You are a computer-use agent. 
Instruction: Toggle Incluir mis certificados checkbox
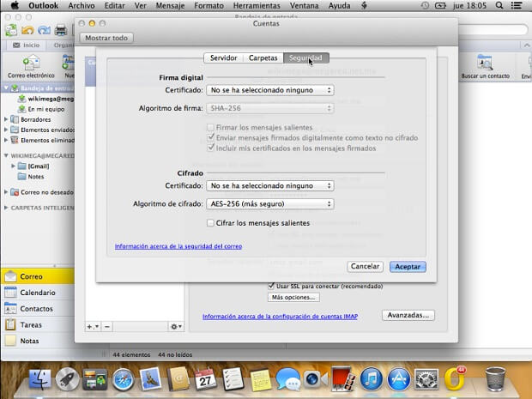tap(211, 148)
